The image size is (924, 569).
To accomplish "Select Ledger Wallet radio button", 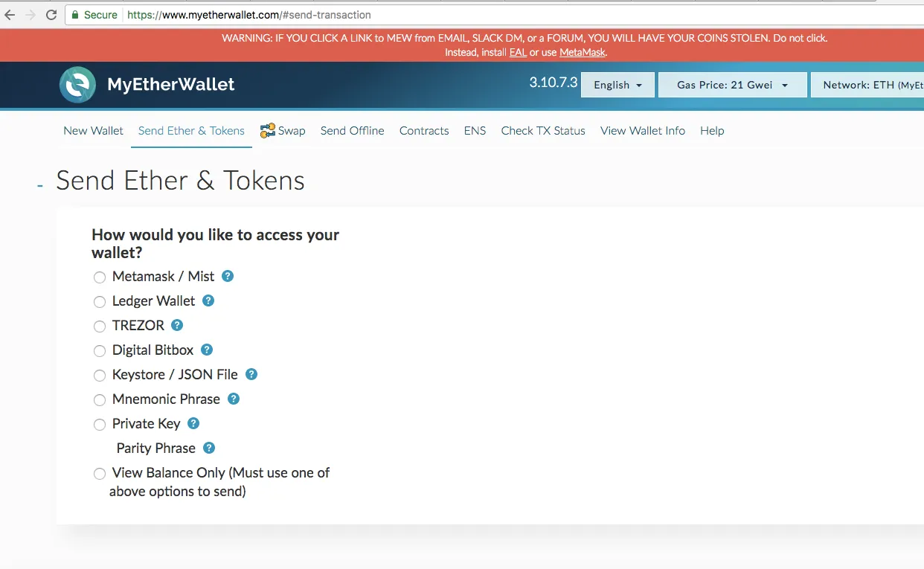I will [x=100, y=302].
